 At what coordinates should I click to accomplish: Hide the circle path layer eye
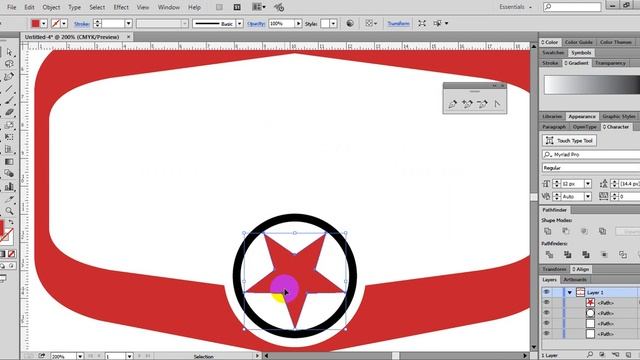547,313
